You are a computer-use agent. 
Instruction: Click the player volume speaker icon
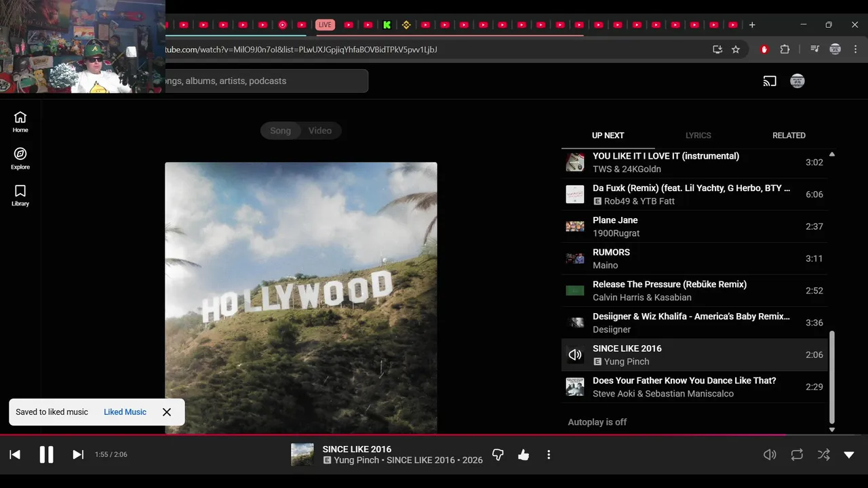click(x=770, y=455)
